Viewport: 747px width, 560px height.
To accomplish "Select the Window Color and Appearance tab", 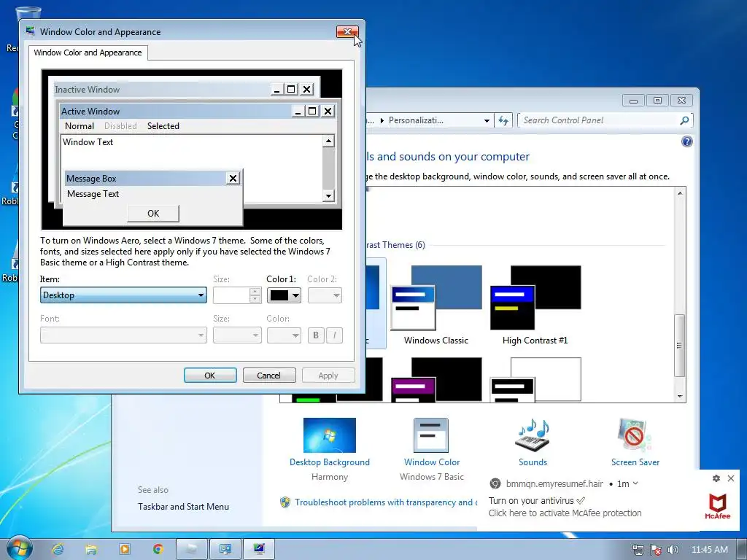I will click(x=88, y=52).
